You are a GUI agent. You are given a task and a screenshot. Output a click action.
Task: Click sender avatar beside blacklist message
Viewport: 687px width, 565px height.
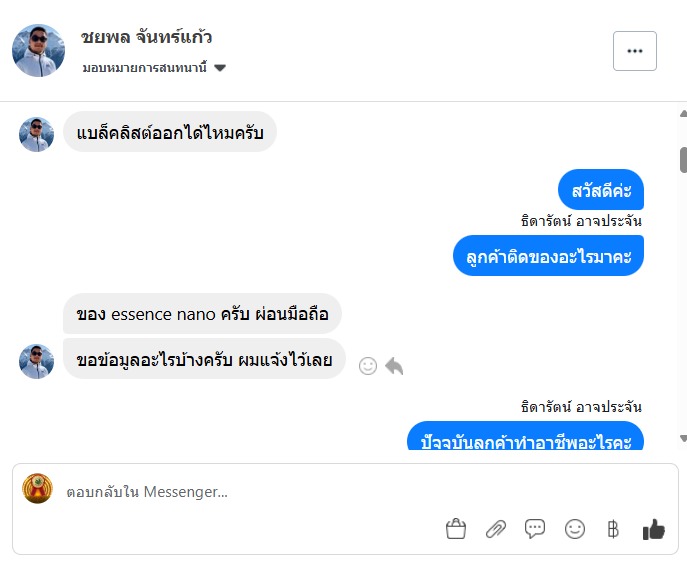[36, 134]
